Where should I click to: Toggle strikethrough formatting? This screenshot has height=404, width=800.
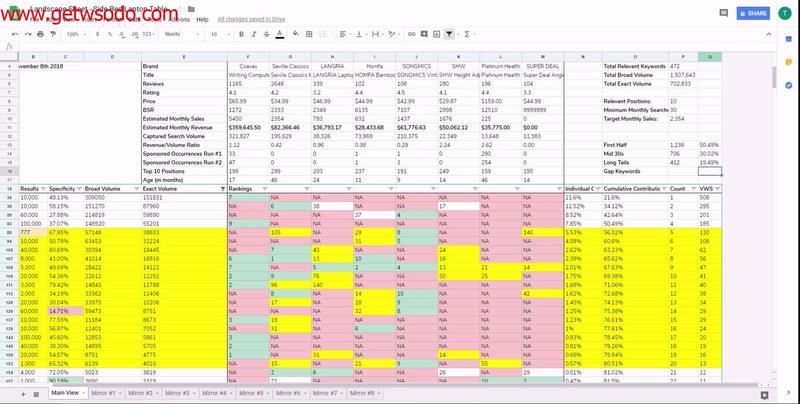pyautogui.click(x=266, y=34)
